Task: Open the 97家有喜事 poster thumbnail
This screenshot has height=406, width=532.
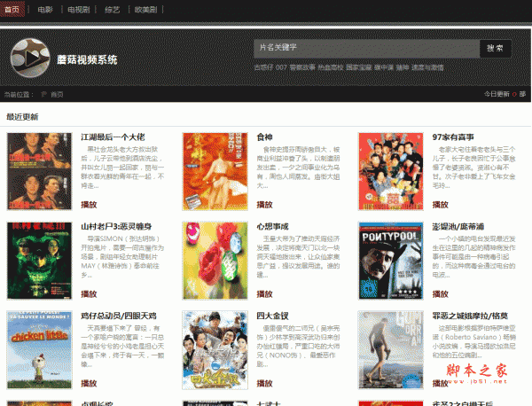Action: [x=391, y=171]
